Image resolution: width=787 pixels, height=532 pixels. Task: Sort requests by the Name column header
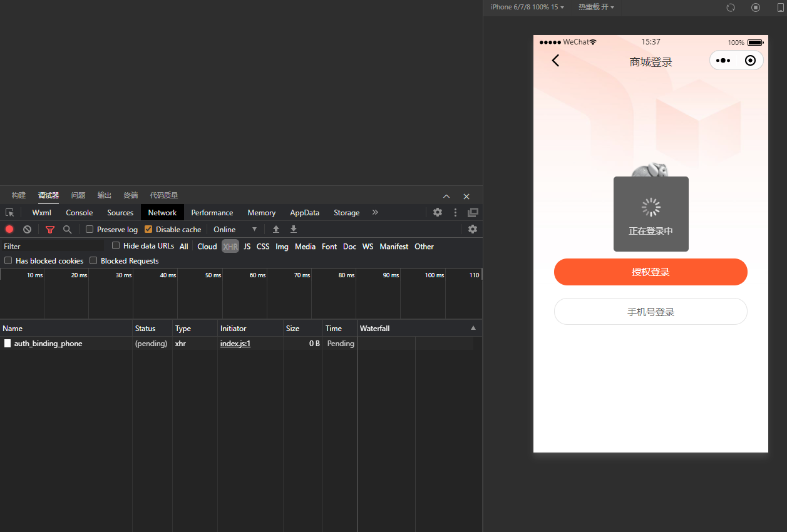coord(66,329)
